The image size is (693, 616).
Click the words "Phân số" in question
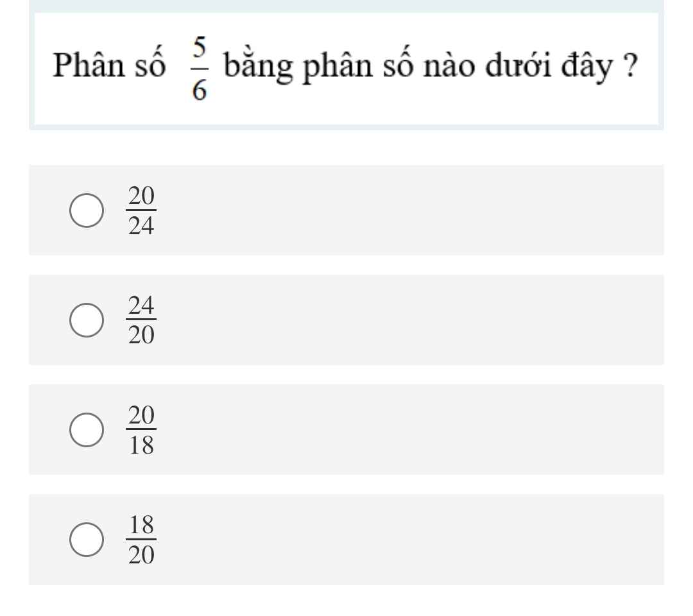point(109,68)
